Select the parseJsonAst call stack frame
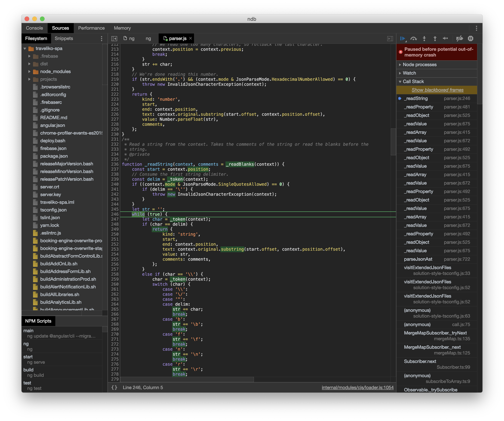 click(x=437, y=259)
